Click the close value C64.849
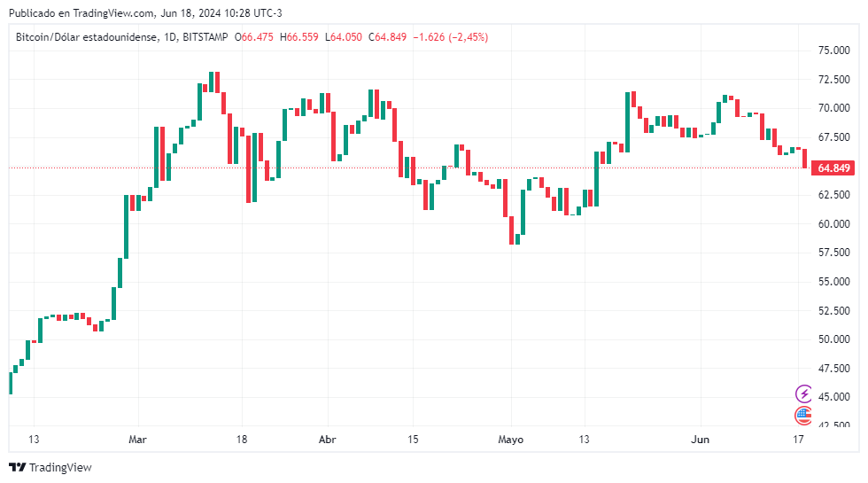This screenshot has height=483, width=868. pos(388,37)
